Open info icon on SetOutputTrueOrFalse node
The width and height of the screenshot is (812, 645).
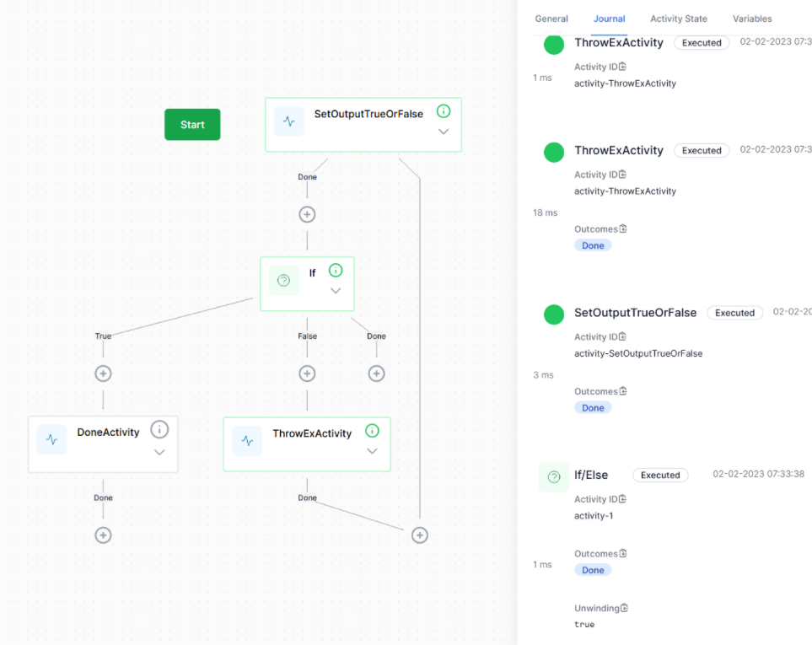[x=444, y=110]
